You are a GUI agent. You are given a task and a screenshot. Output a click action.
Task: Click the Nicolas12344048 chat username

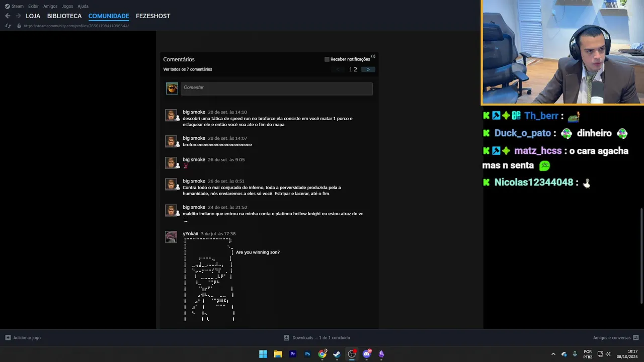pos(534,183)
